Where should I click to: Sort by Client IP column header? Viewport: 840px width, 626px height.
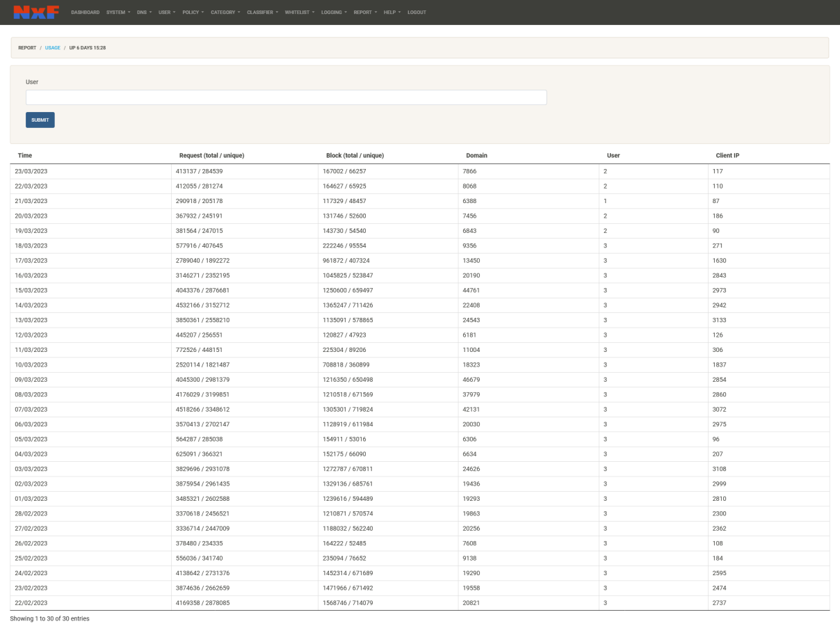(x=727, y=155)
